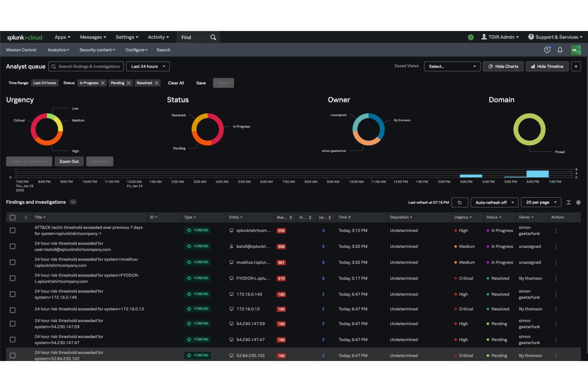Select checkbox for mvalitus-l row
Viewport: 588px width, 392px height.
13,263
